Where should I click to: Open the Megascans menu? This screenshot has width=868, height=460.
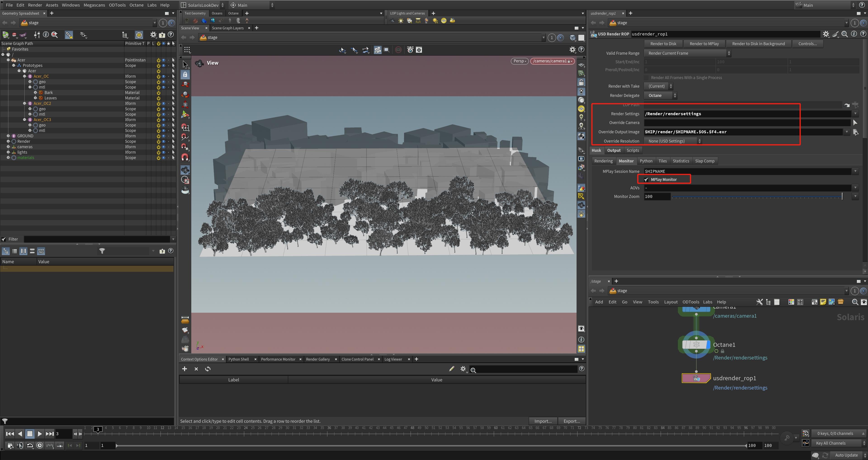(x=94, y=5)
